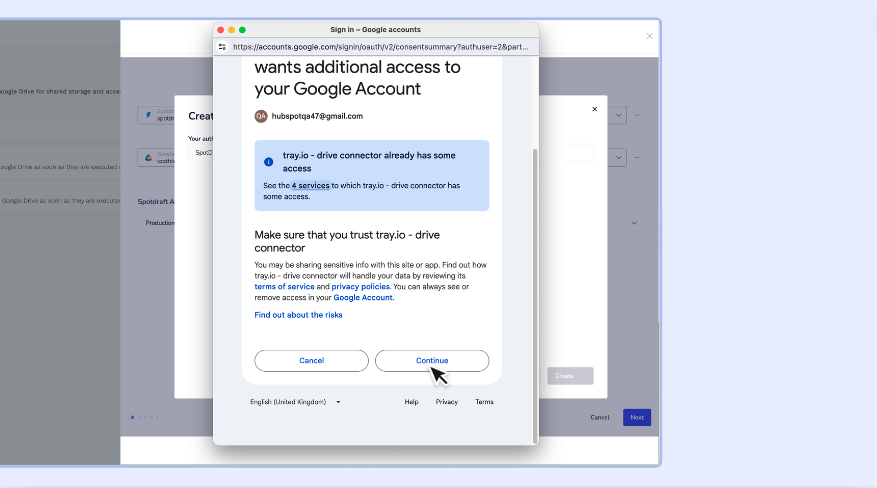The height and width of the screenshot is (488, 877).
Task: Click the Privacy footer link
Action: 446,402
